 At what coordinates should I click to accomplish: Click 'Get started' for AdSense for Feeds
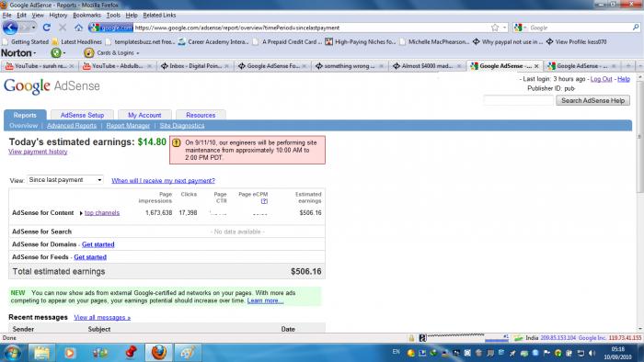coord(90,257)
